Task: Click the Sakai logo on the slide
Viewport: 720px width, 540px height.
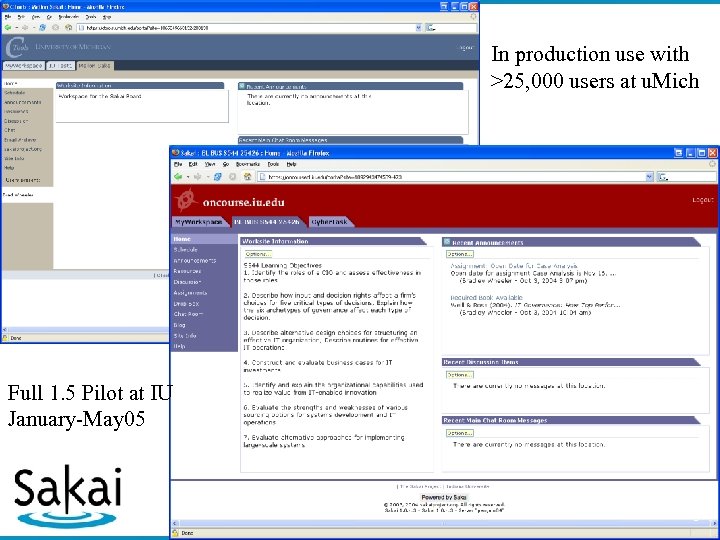Action: (x=68, y=497)
